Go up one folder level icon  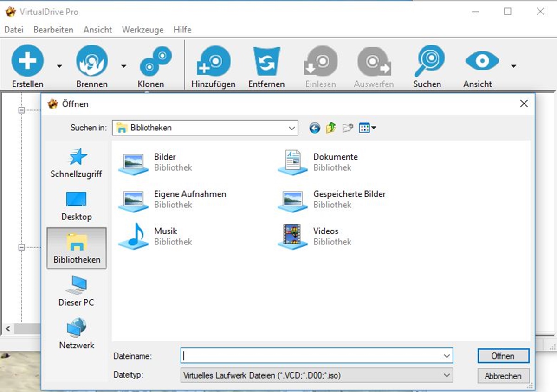330,128
